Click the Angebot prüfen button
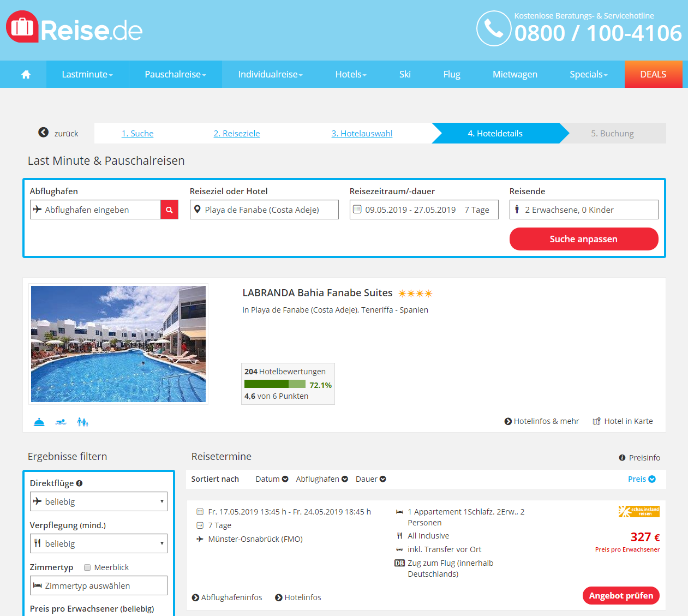Image resolution: width=688 pixels, height=616 pixels. [621, 596]
